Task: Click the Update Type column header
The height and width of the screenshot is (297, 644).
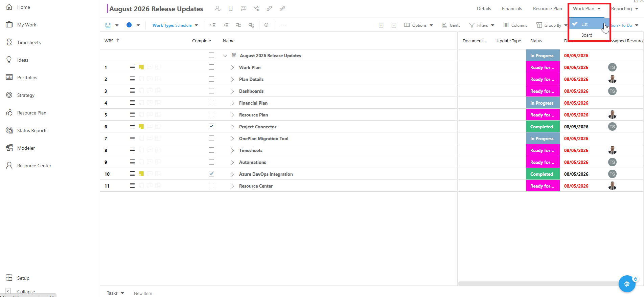Action: coord(509,41)
